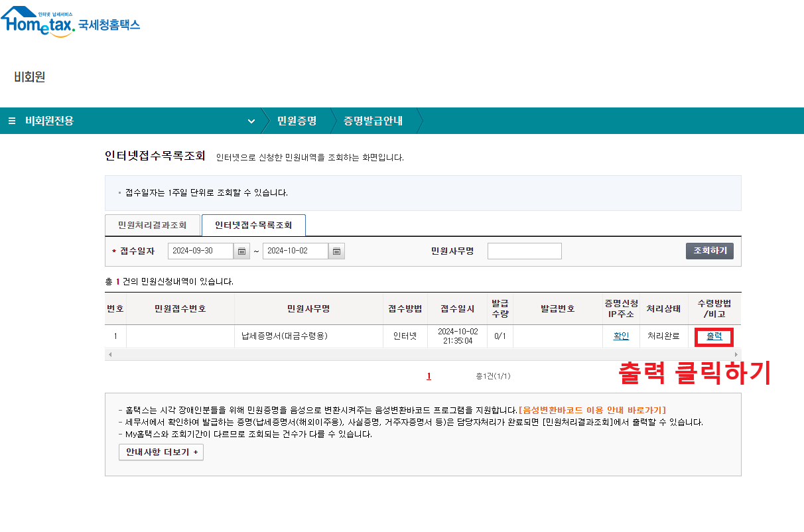Open the start date calendar picker
This screenshot has width=804, height=532.
click(x=241, y=251)
